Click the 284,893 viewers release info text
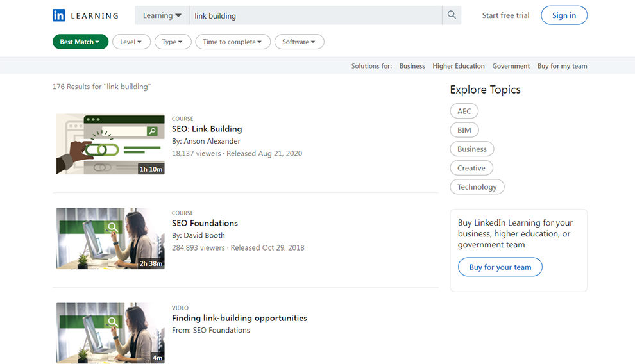 pos(238,247)
